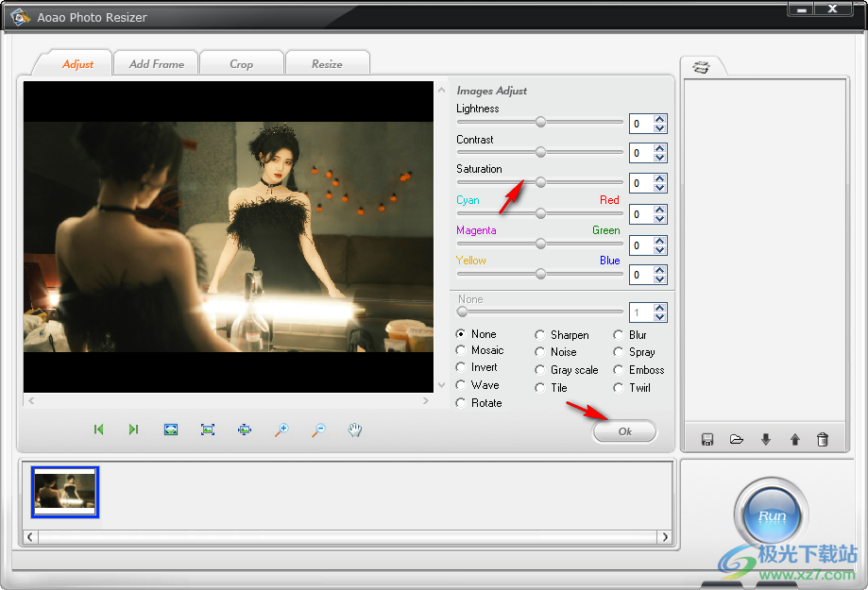Viewport: 868px width, 590px height.
Task: Choose the Mosaic effect
Action: pyautogui.click(x=463, y=350)
